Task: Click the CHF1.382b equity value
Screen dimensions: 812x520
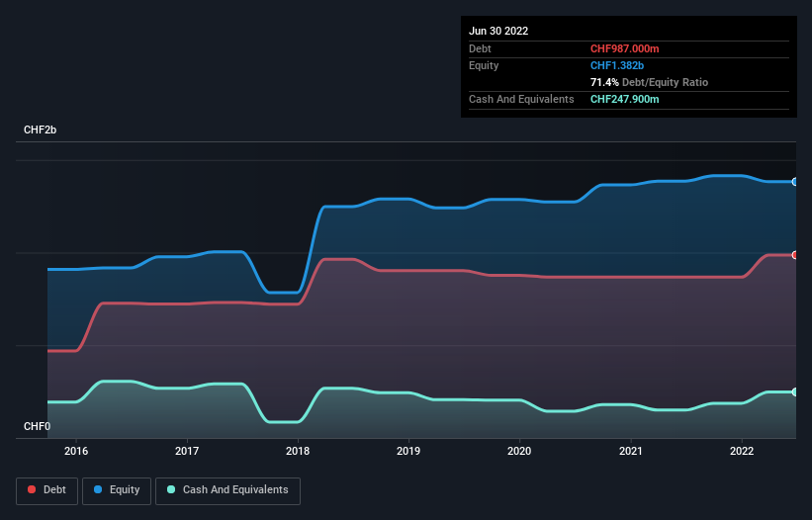Action: tap(617, 65)
